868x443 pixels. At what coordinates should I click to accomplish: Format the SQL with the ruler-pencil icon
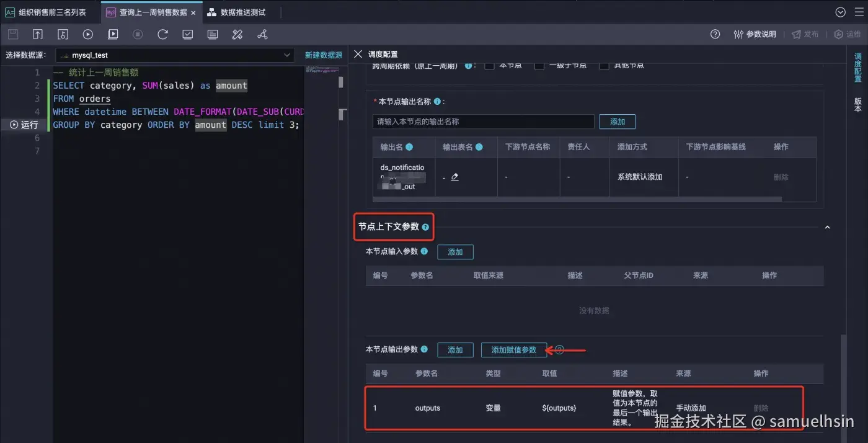coord(237,35)
